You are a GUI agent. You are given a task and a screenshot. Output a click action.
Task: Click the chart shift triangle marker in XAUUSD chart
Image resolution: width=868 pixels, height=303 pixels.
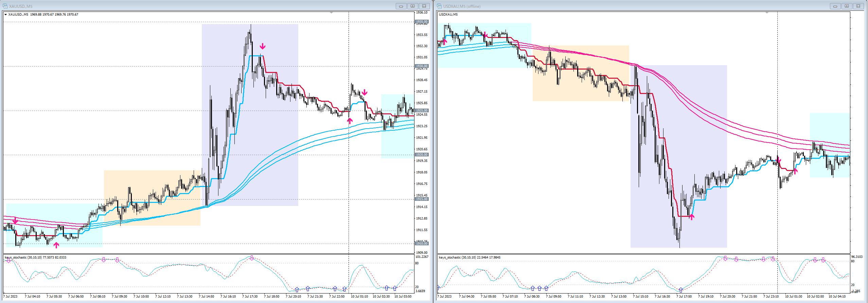(x=332, y=13)
